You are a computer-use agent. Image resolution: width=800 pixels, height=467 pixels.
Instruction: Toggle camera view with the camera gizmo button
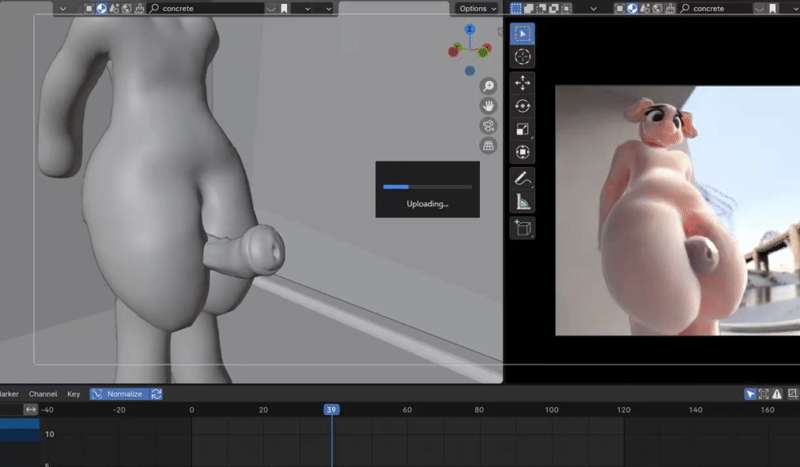point(488,126)
